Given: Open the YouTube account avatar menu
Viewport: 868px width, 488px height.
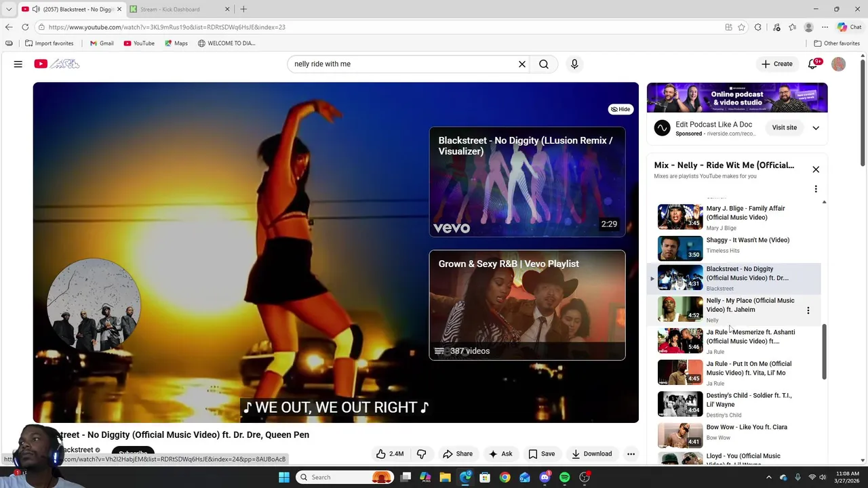Looking at the screenshot, I should click(x=839, y=64).
